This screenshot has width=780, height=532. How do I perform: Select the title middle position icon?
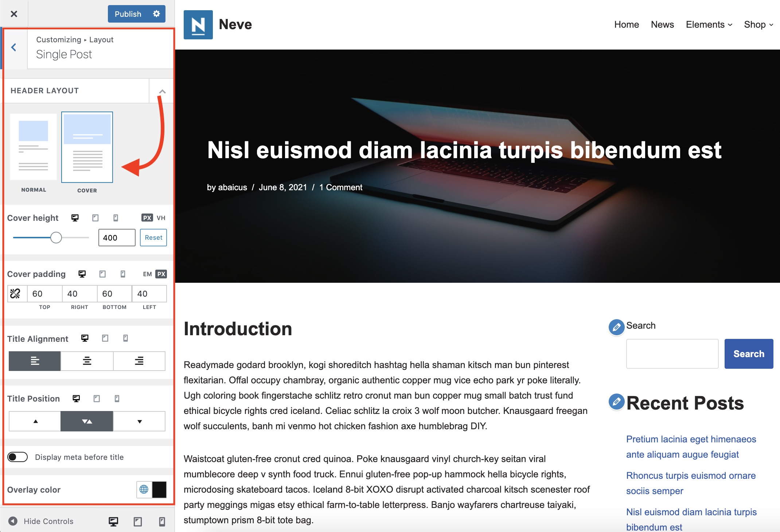pyautogui.click(x=86, y=421)
